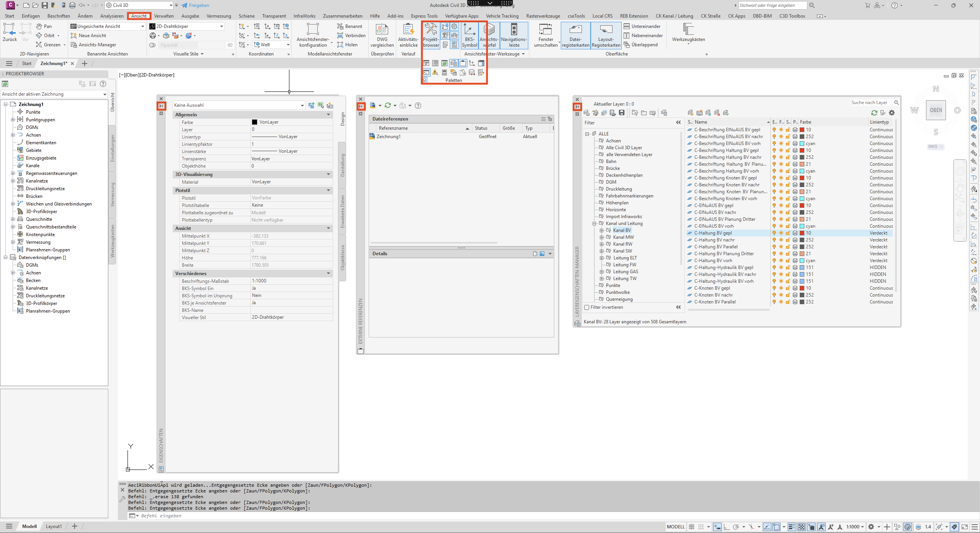Screen dimensions: 980x533
Task: Refresh the layer list
Action: 874,113
